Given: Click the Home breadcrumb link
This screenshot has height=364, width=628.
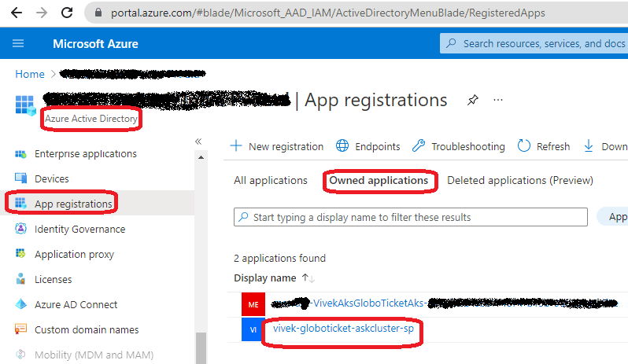Looking at the screenshot, I should (x=30, y=74).
